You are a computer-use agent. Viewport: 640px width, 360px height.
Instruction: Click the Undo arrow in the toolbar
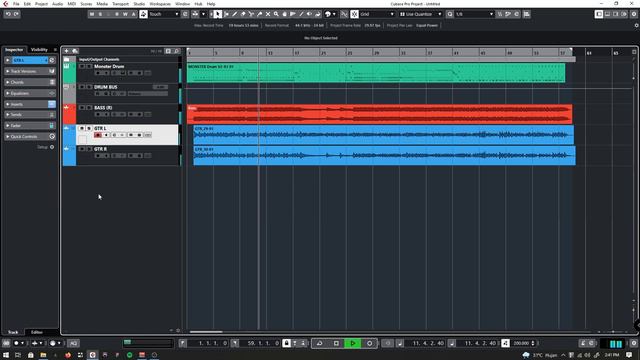point(8,14)
